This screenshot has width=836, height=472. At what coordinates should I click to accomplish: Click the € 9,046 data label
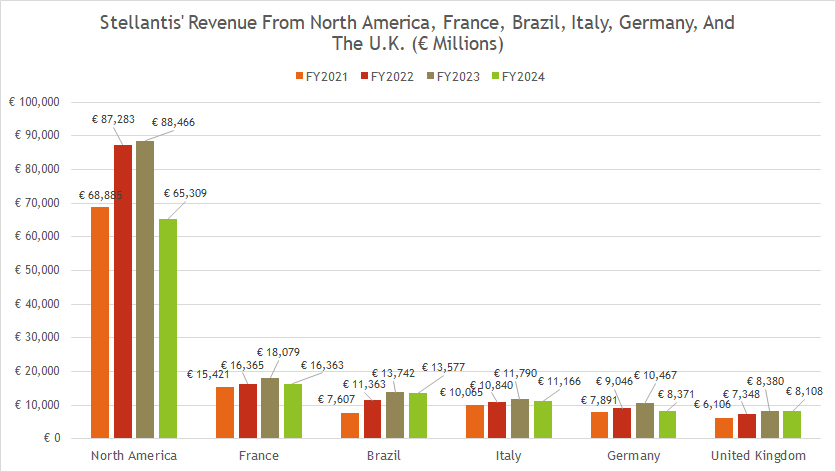tap(614, 381)
